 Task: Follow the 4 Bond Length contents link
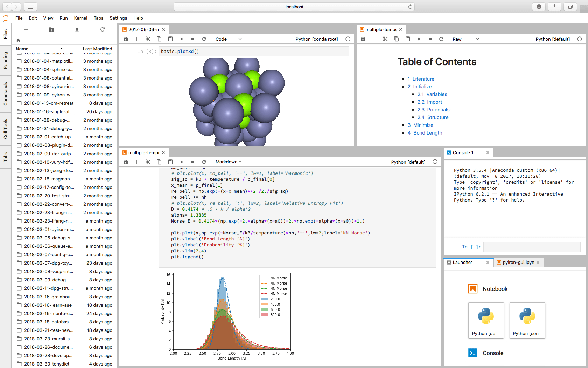[x=425, y=132]
